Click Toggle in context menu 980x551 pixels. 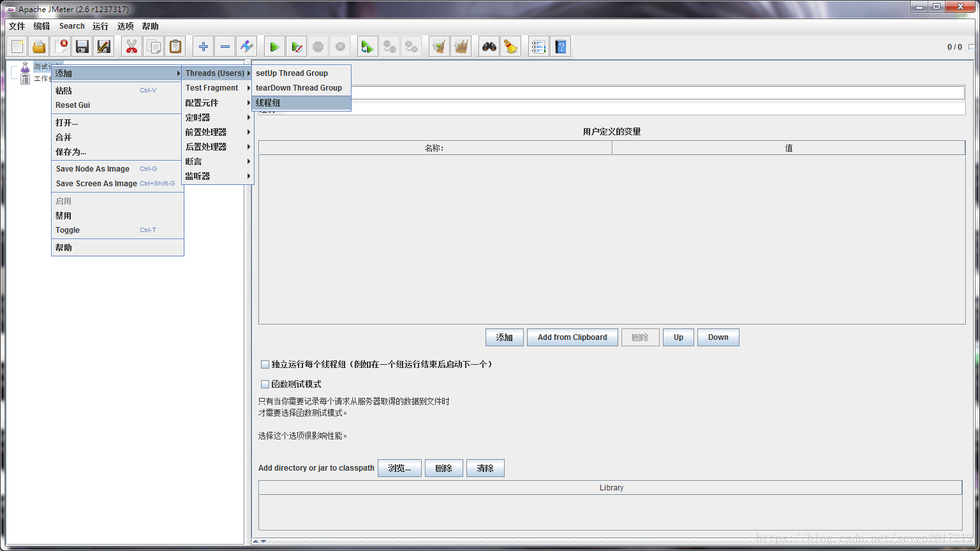pyautogui.click(x=117, y=230)
